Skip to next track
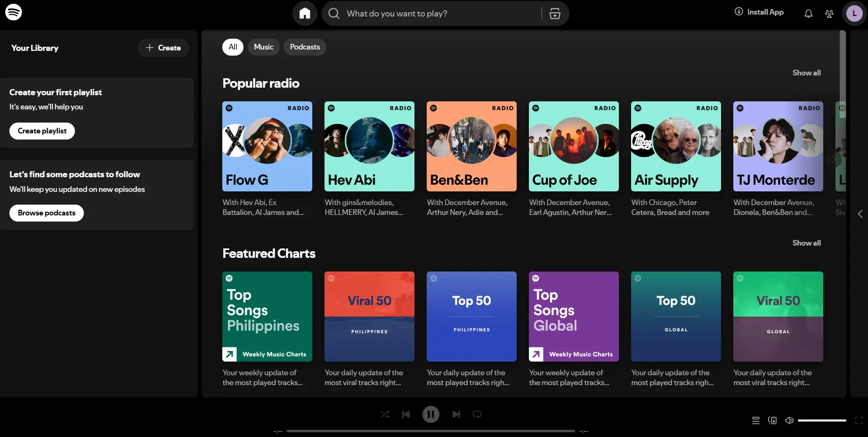The image size is (868, 437). pos(456,414)
